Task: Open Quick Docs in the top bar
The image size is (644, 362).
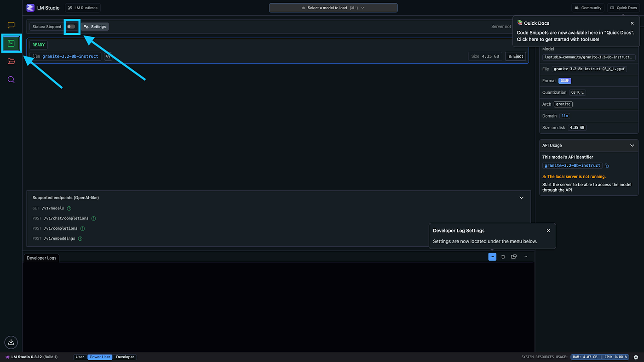Action: pyautogui.click(x=623, y=8)
